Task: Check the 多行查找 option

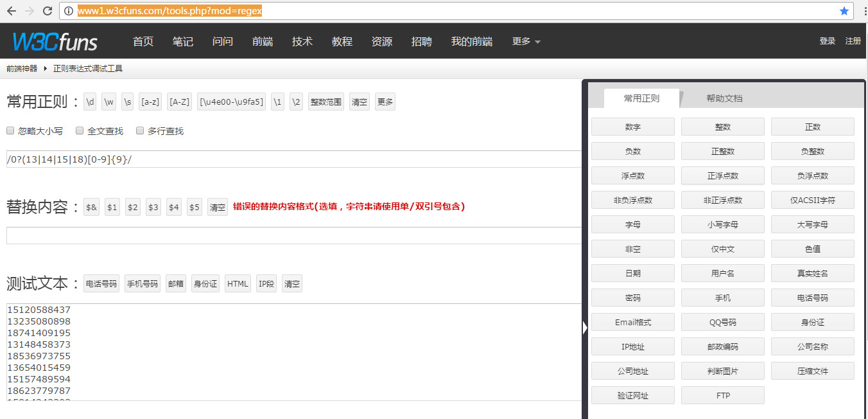Action: [x=140, y=130]
